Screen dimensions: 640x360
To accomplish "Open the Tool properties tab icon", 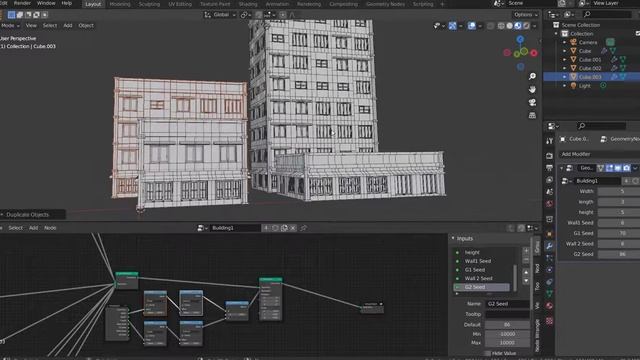I will [549, 141].
